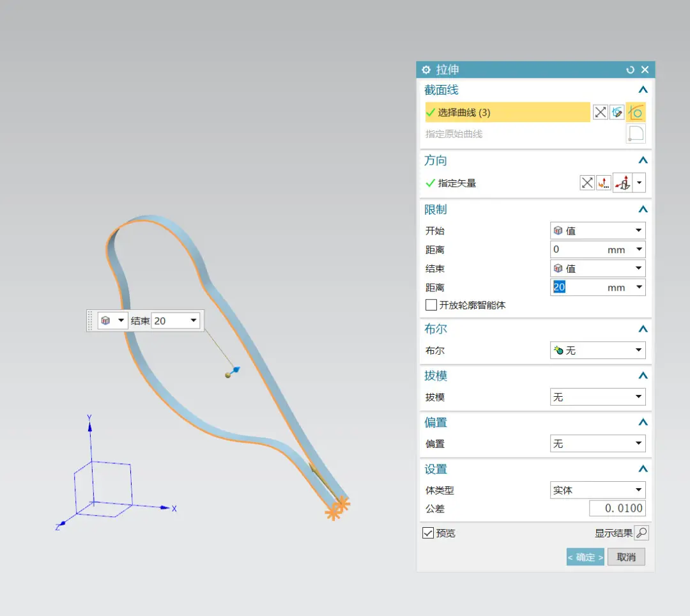Toggle the 预览 checkbox
The width and height of the screenshot is (690, 616).
pos(428,534)
